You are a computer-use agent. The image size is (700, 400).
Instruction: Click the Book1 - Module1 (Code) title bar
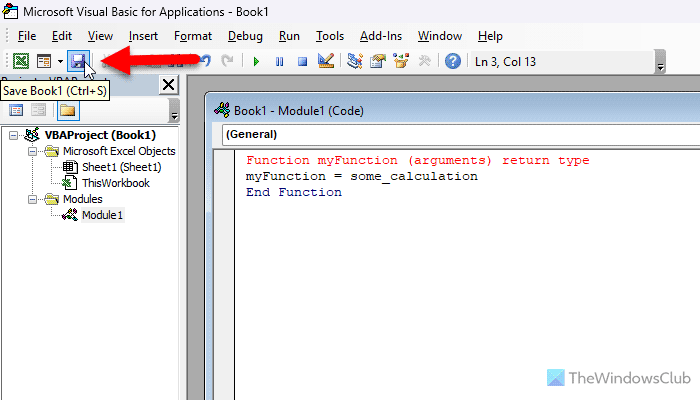pyautogui.click(x=452, y=110)
